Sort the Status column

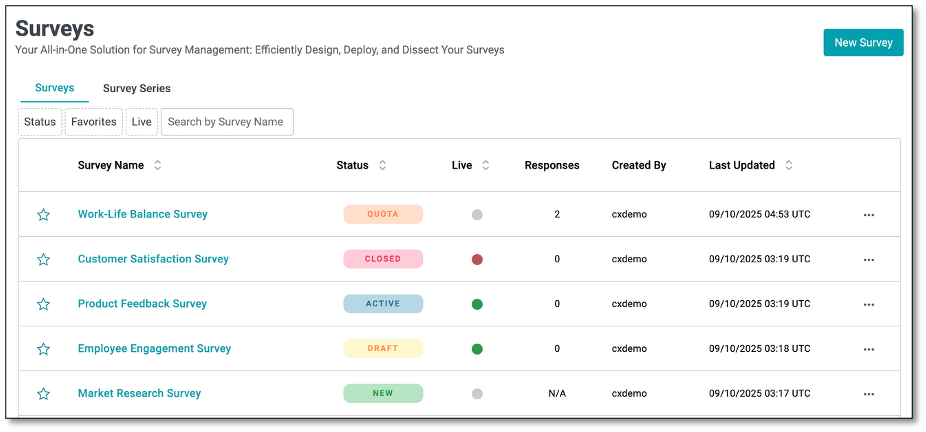383,166
